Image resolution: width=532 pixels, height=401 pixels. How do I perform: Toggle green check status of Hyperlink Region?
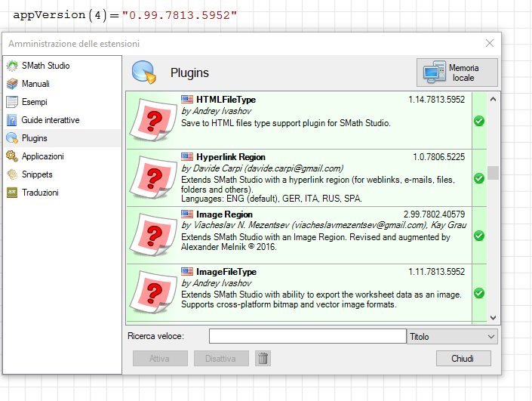pyautogui.click(x=478, y=178)
